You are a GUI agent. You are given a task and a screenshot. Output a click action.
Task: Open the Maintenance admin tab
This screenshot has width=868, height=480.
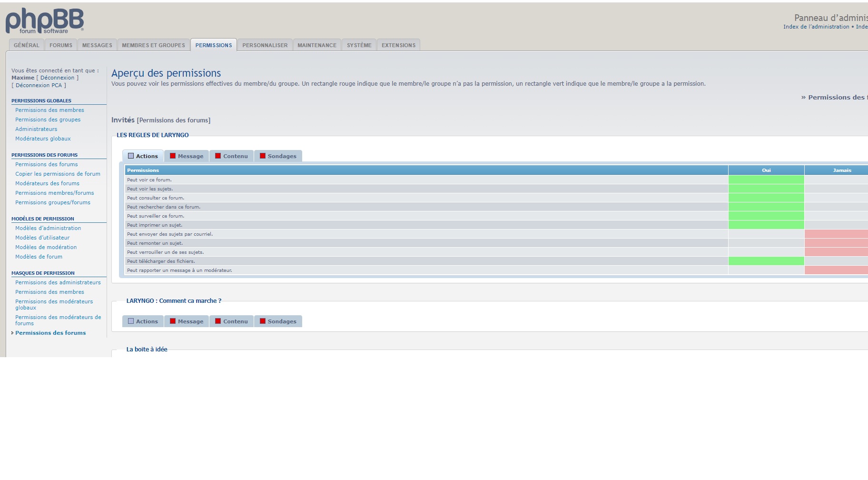click(x=317, y=45)
